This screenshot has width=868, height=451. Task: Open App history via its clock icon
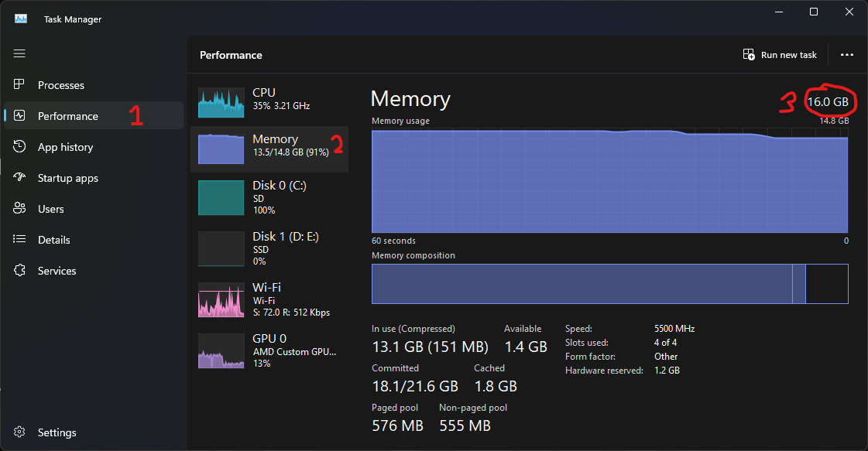tap(19, 147)
